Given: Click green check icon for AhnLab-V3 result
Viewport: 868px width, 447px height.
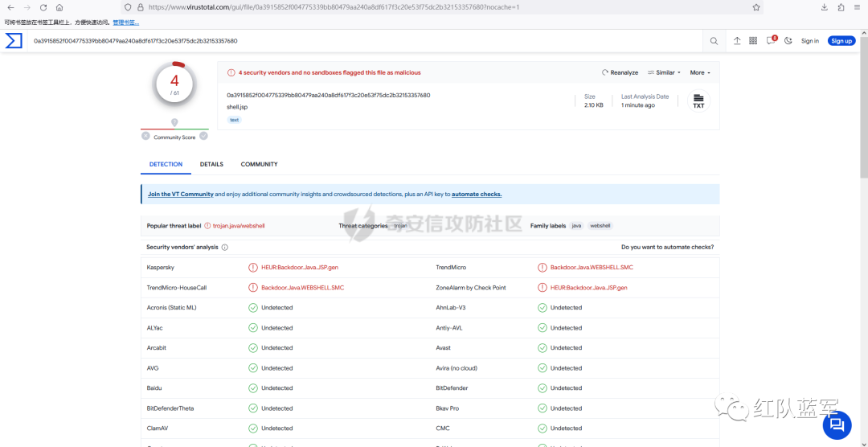Looking at the screenshot, I should [542, 307].
